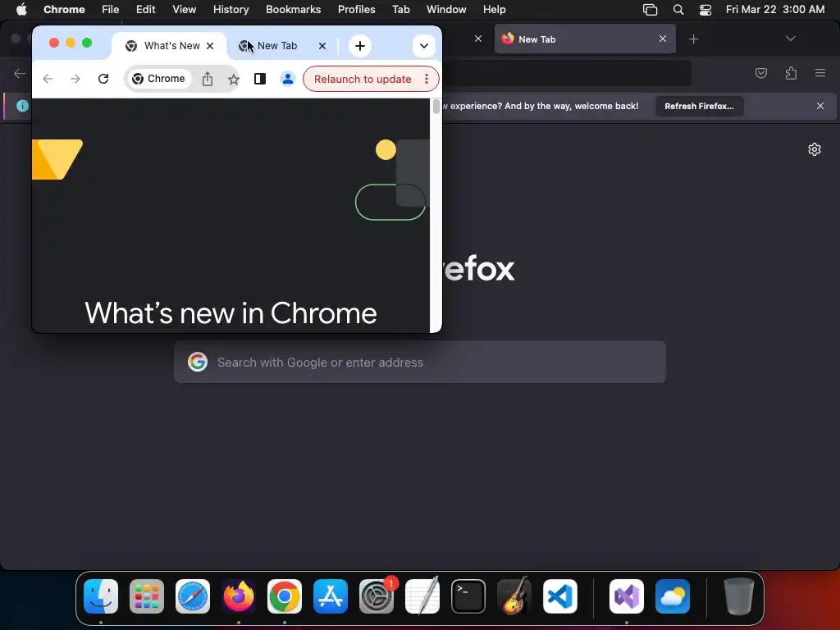Open Trash from Dock

coord(739,596)
